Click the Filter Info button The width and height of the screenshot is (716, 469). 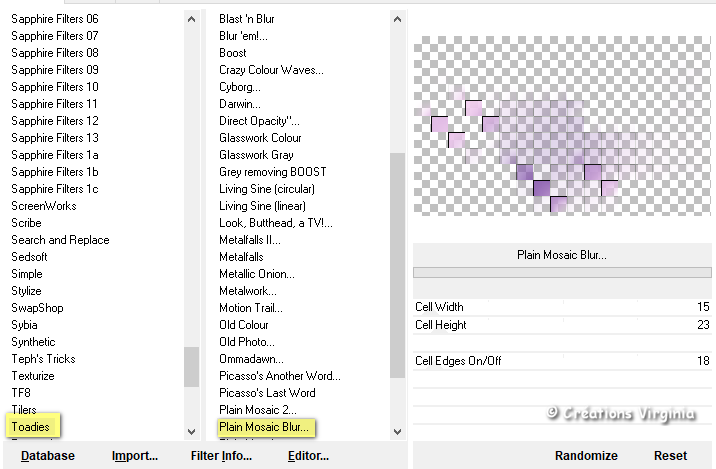(221, 456)
